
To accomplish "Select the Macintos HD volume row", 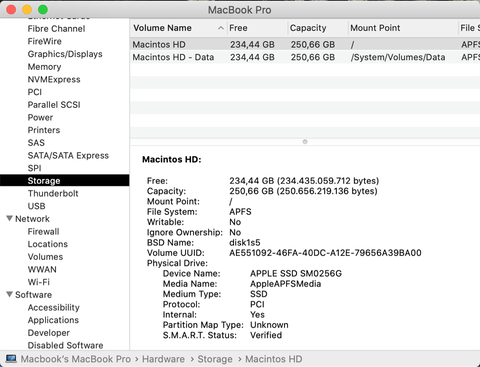I will pos(305,44).
